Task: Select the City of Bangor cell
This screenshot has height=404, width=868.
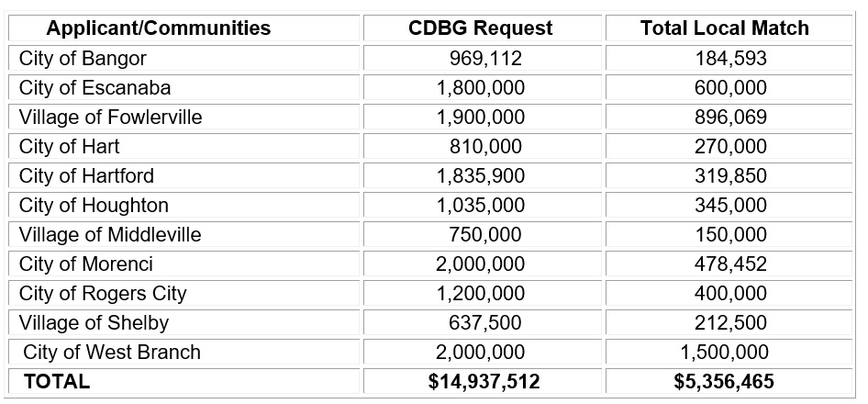Action: pos(83,59)
